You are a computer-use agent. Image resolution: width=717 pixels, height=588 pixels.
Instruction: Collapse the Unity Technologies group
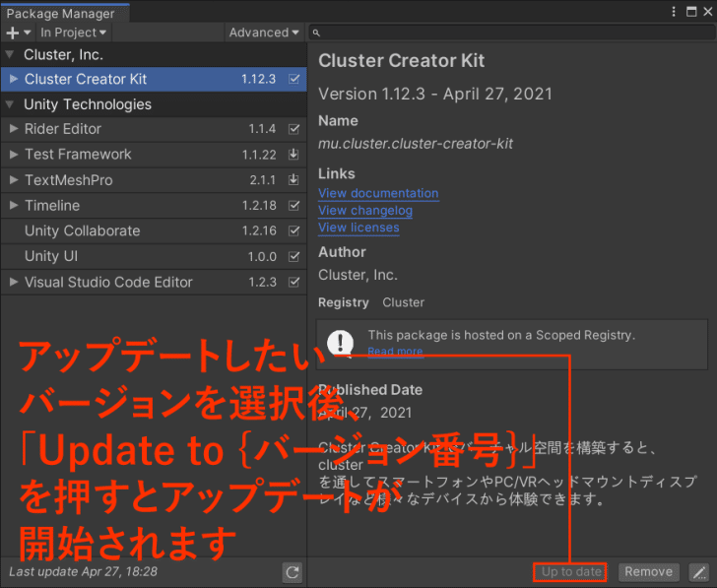pyautogui.click(x=9, y=104)
